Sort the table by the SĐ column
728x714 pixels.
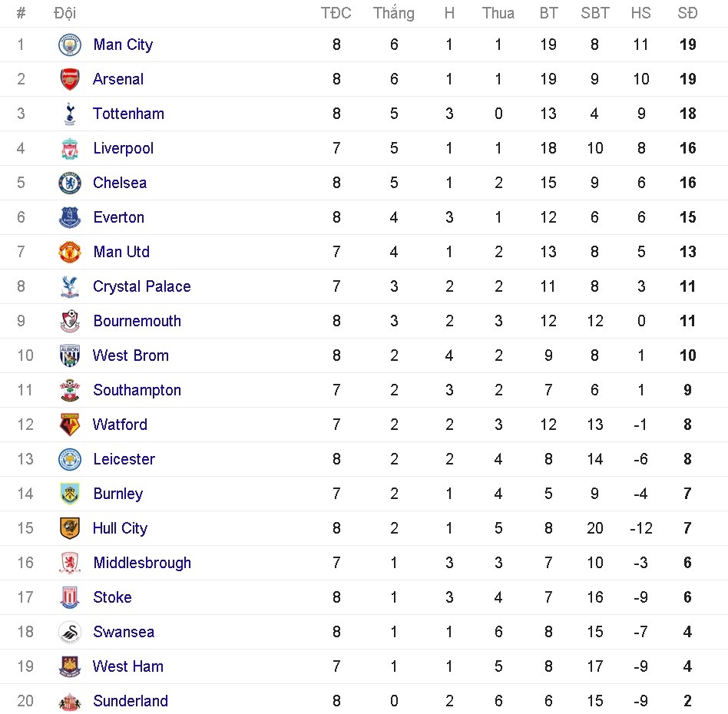point(687,13)
